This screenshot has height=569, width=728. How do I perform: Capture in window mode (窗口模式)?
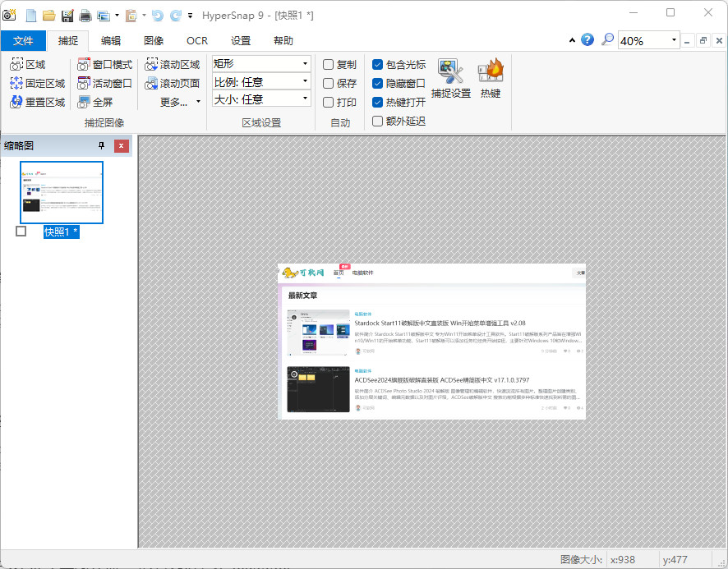104,65
